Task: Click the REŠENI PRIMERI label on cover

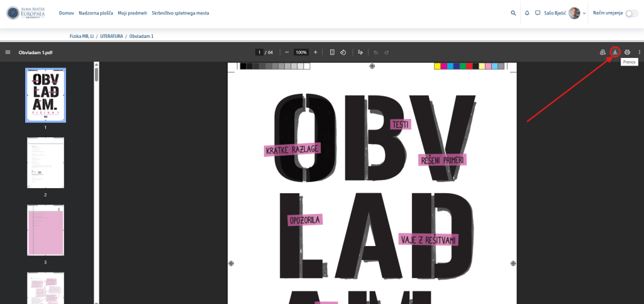Action: click(x=442, y=160)
